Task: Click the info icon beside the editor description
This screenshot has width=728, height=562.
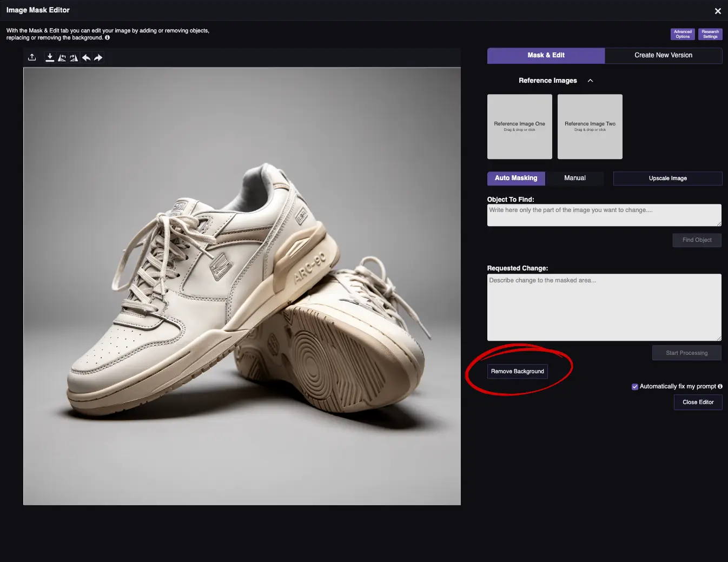Action: pos(107,38)
